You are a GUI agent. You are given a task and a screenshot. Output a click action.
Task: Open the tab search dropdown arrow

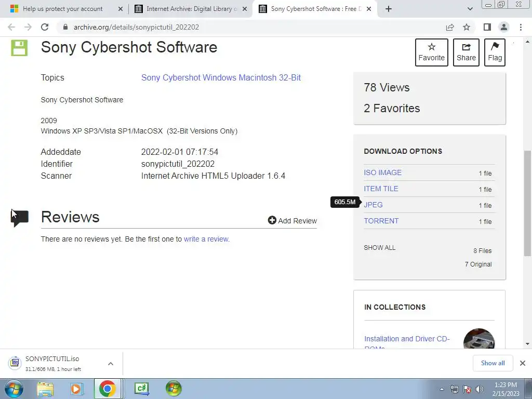pyautogui.click(x=470, y=9)
